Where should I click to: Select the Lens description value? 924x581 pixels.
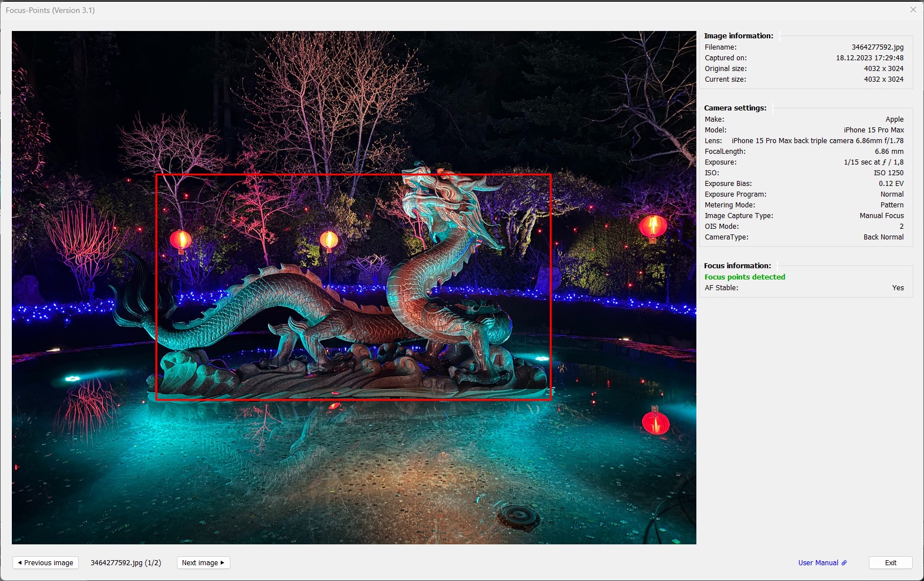click(x=817, y=141)
